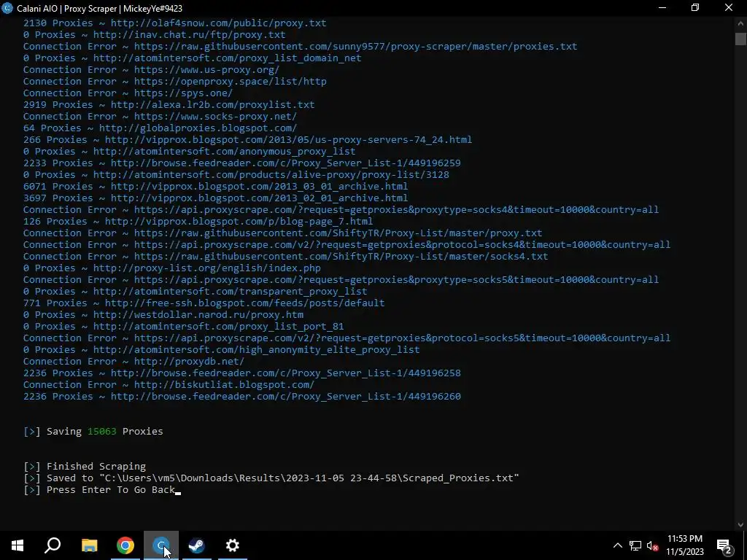Viewport: 747px width, 560px height.
Task: Close the Calani AIO window
Action: 729,7
